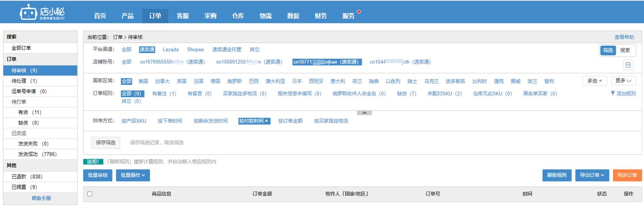Image resolution: width=644 pixels, height=221 pixels.
Task: Go to the 物流 top menu
Action: point(266,16)
